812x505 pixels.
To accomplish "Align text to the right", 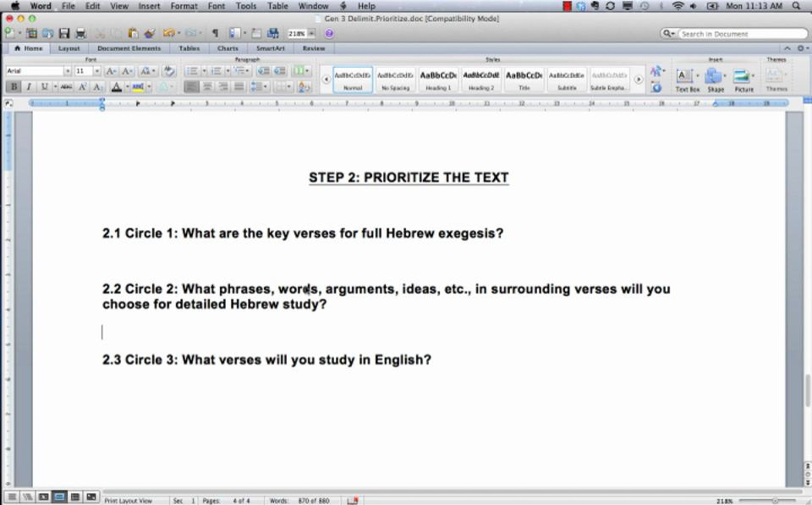I will [x=223, y=87].
